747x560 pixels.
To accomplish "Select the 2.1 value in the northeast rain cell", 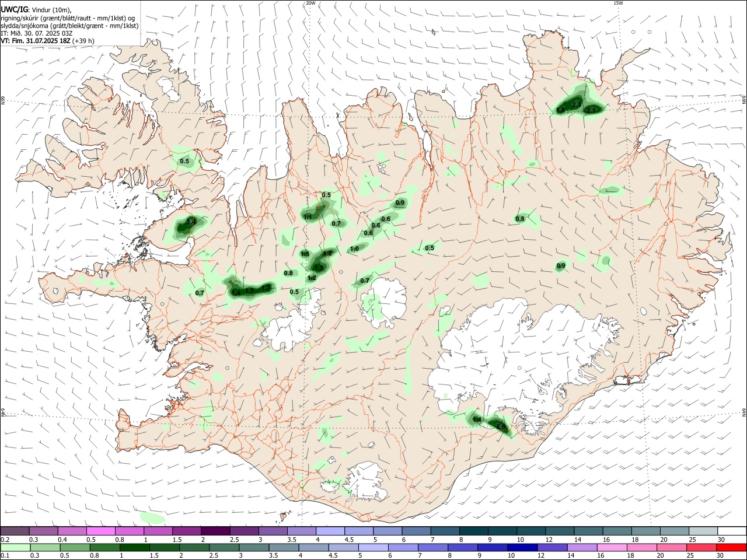I will tap(591, 110).
